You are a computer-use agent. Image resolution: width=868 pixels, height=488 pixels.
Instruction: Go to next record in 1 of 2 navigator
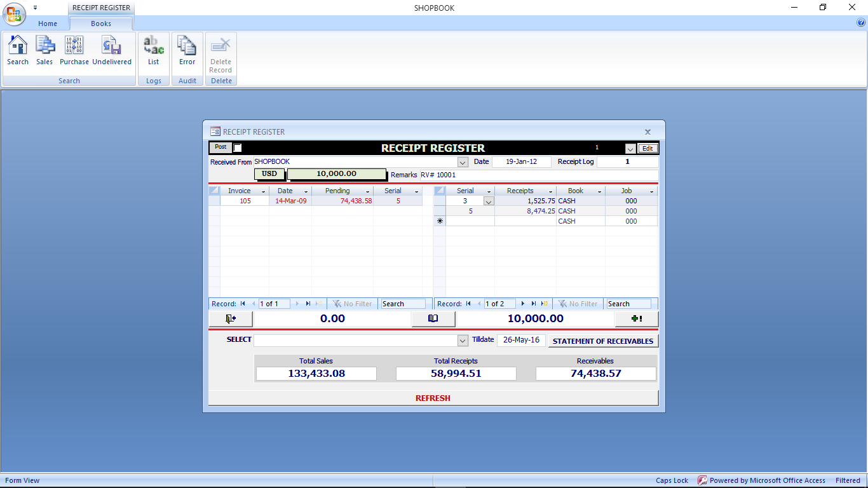tap(523, 304)
